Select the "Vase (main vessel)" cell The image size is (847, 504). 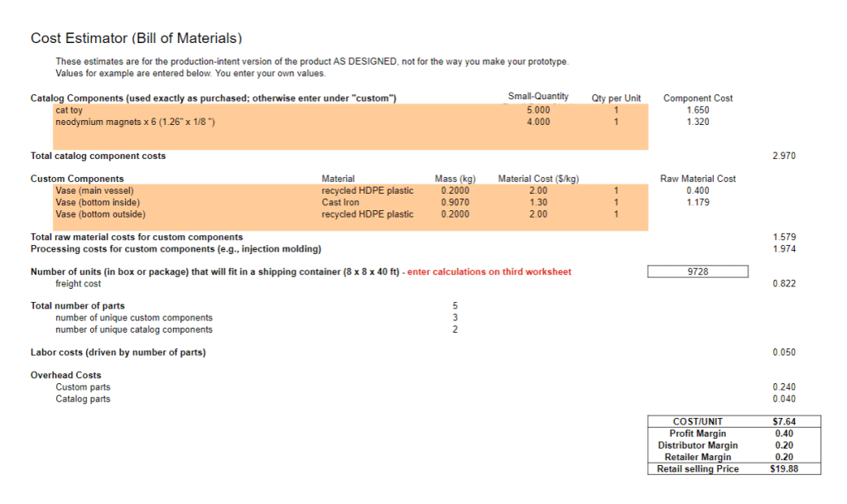coord(94,190)
